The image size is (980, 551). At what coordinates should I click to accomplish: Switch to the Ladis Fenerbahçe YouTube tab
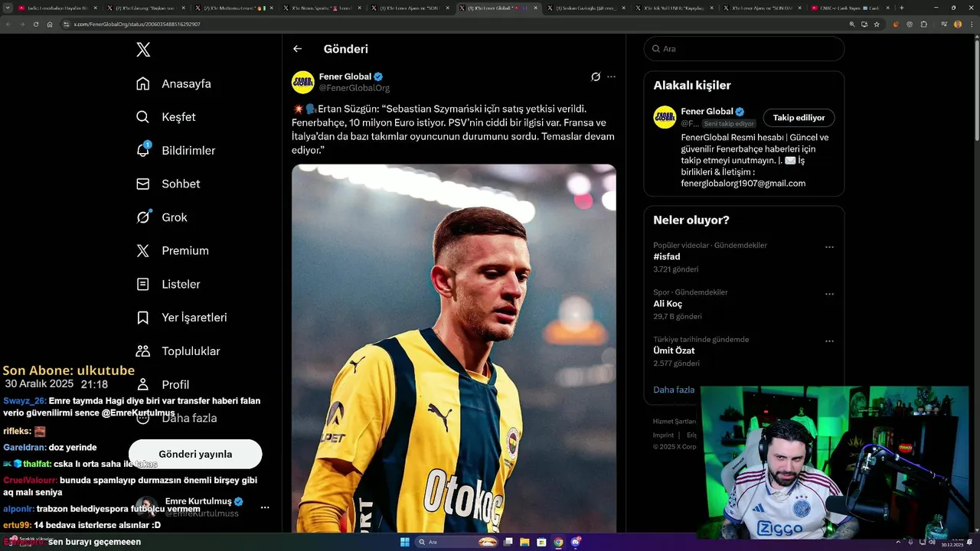[57, 8]
